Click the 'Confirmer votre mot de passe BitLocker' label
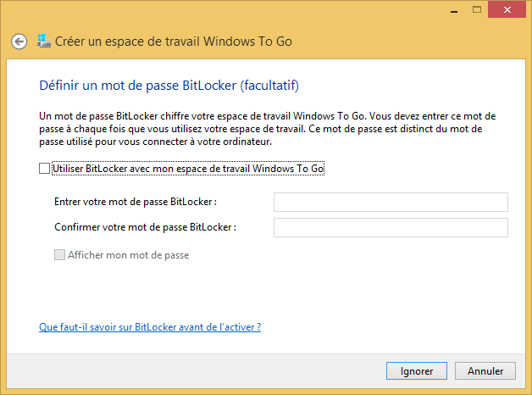This screenshot has height=395, width=532. (145, 227)
